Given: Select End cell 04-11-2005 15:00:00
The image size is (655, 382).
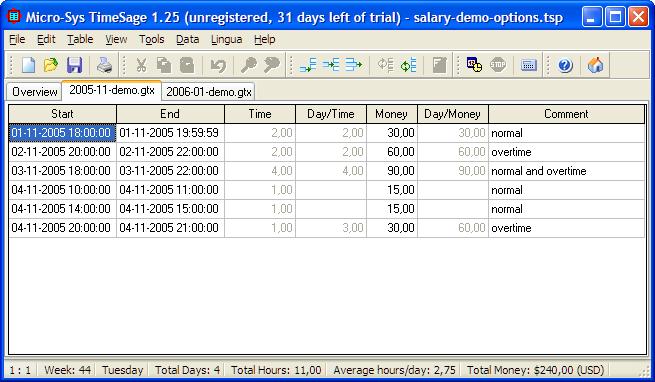Looking at the screenshot, I should coord(170,209).
